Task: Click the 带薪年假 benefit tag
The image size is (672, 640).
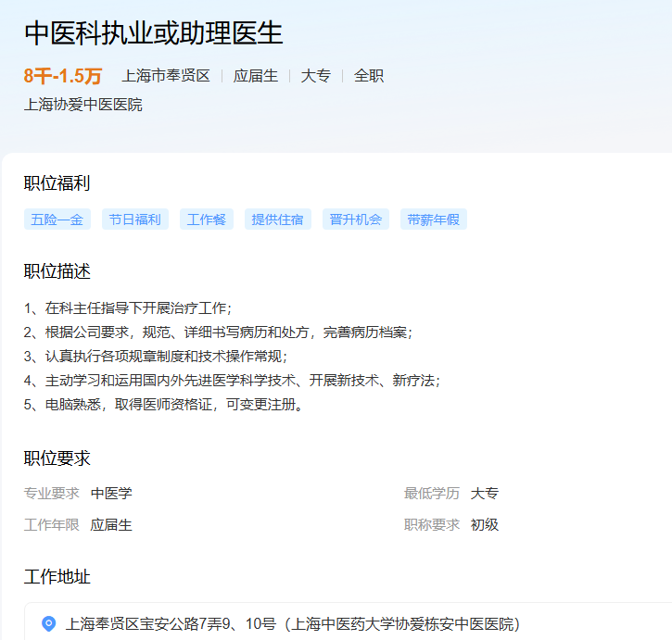Action: coord(434,220)
